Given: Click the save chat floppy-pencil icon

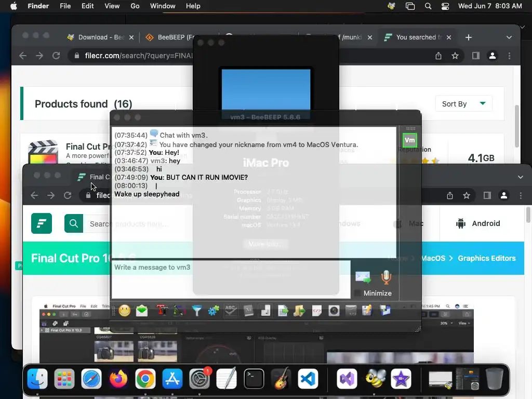Looking at the screenshot, I should [x=367, y=311].
